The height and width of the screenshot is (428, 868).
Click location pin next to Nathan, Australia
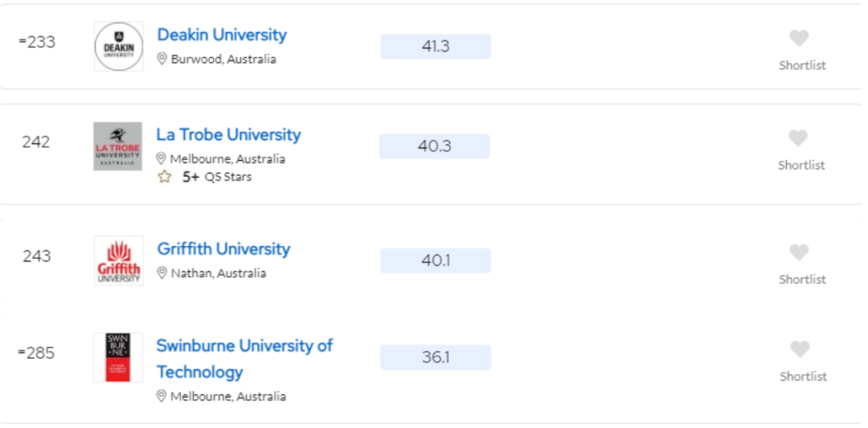click(x=162, y=274)
